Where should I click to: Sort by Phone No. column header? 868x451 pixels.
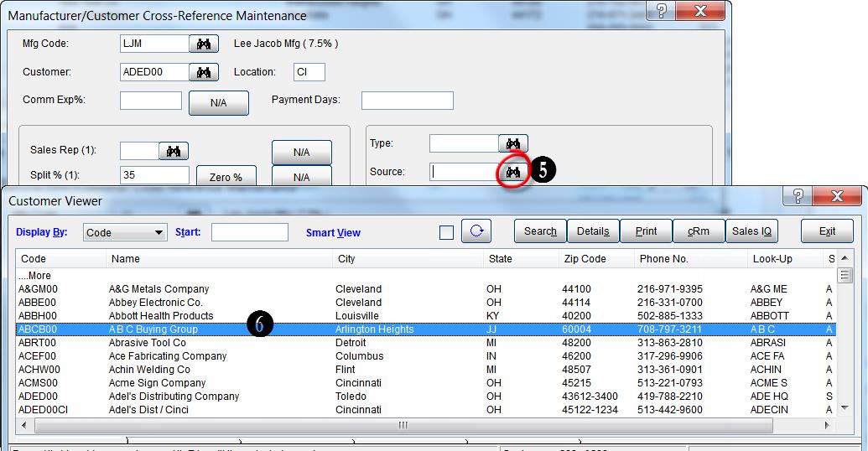pyautogui.click(x=691, y=258)
